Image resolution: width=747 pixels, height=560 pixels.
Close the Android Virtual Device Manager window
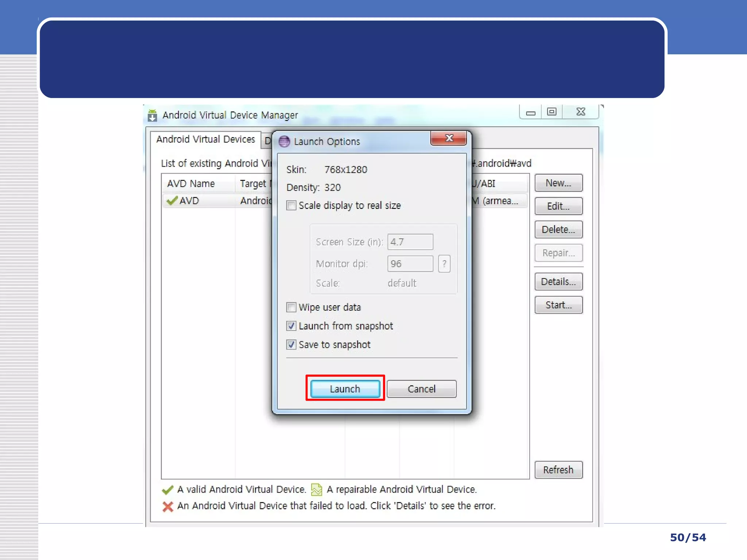(x=581, y=112)
